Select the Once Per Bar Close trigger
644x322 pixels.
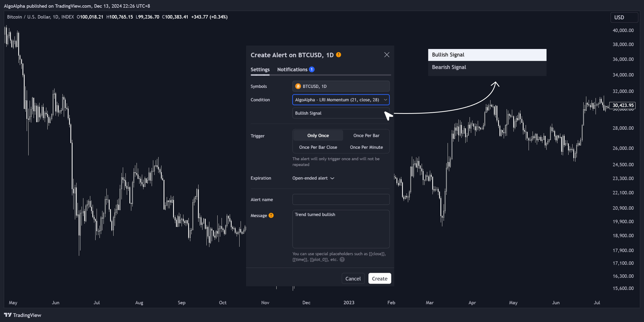(318, 147)
